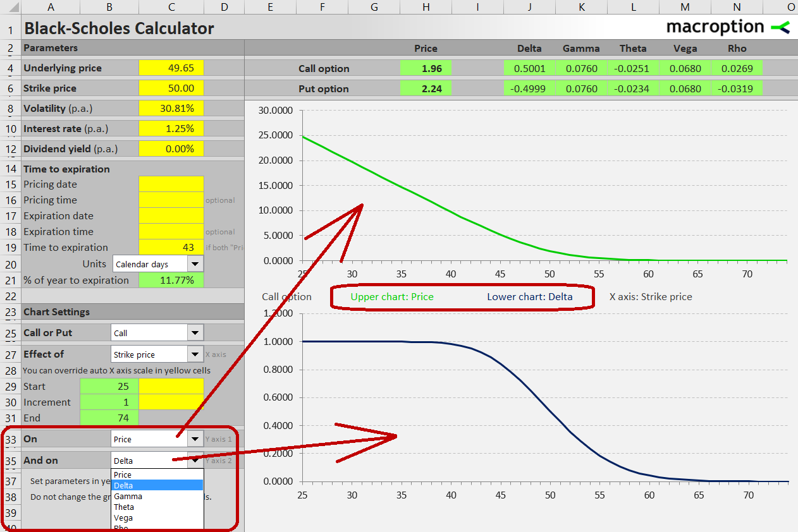Select the Call option price 1.96
This screenshot has width=798, height=532.
426,68
